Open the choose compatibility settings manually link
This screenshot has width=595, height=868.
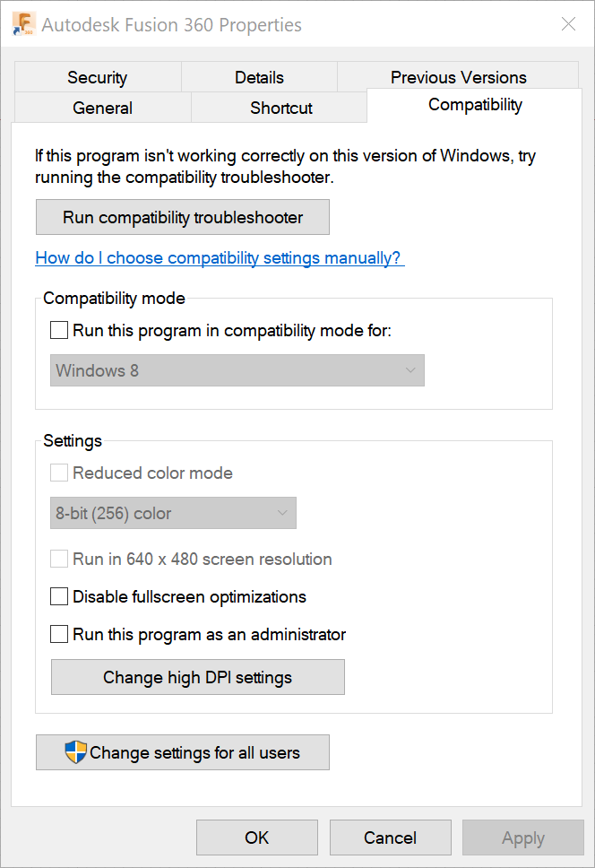click(x=220, y=258)
